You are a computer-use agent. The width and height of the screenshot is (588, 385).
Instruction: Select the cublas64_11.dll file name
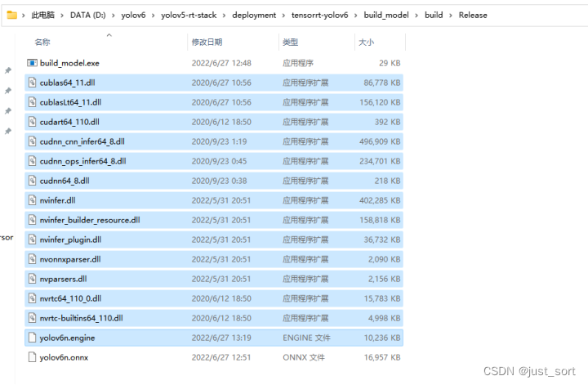[68, 83]
